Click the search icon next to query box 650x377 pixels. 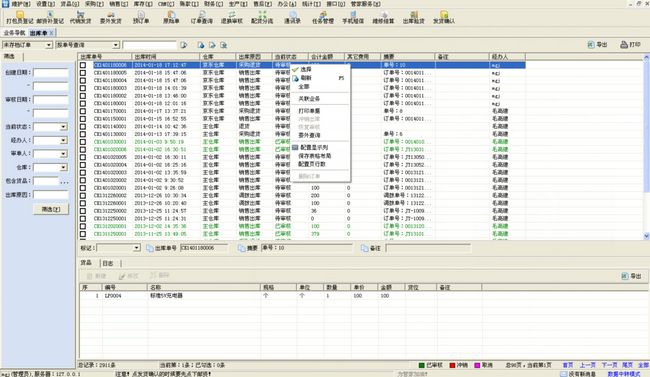[184, 45]
